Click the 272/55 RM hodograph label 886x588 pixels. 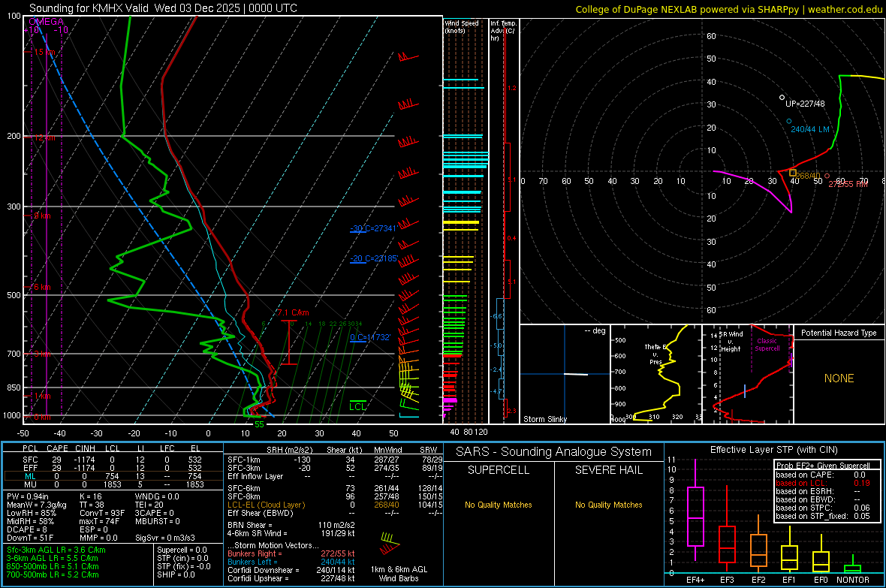(848, 184)
